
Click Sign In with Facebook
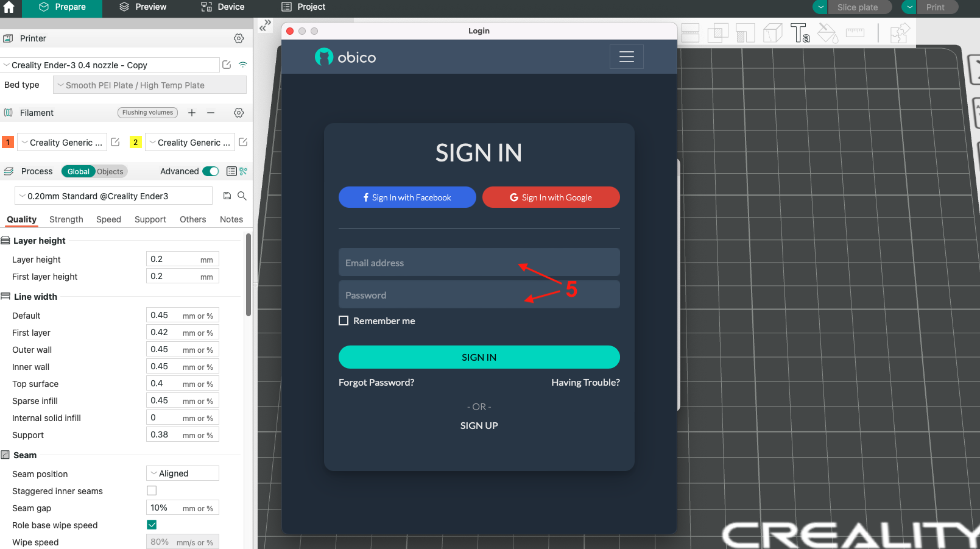coord(407,197)
